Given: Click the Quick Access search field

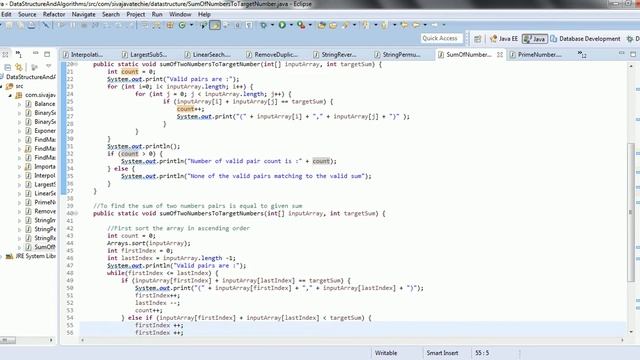Looking at the screenshot, I should coord(442,38).
